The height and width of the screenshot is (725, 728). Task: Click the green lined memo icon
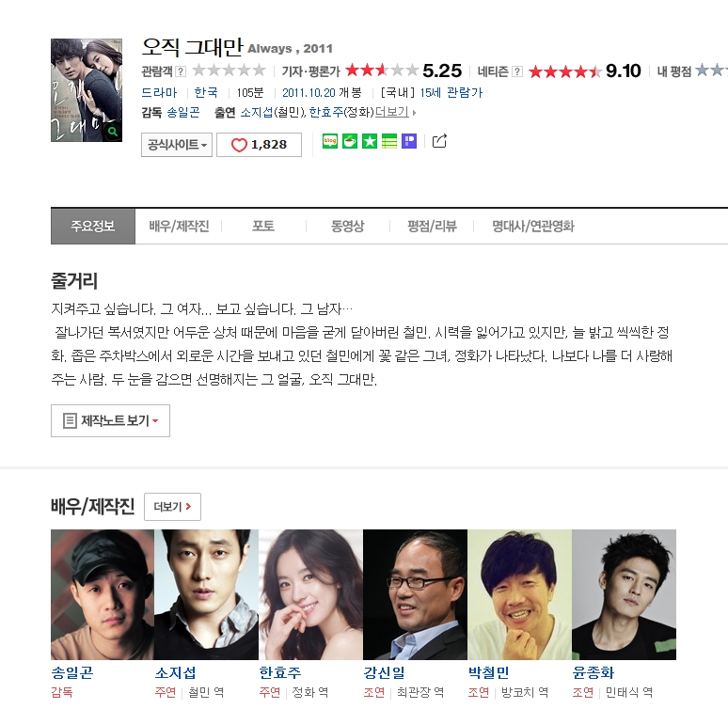(389, 141)
